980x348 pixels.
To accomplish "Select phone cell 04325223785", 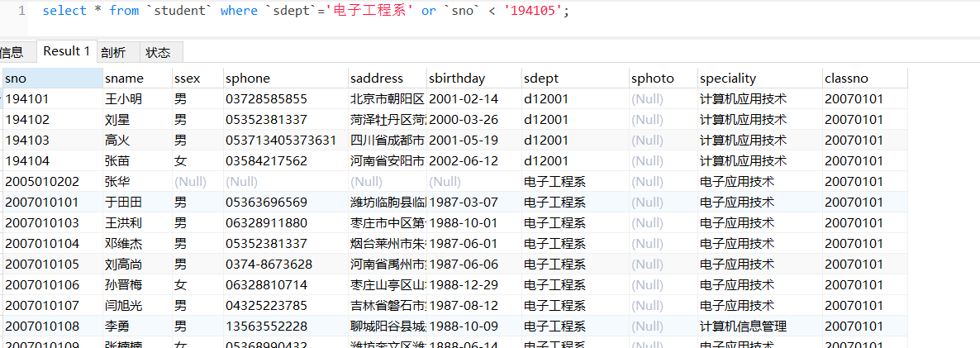I will [286, 306].
